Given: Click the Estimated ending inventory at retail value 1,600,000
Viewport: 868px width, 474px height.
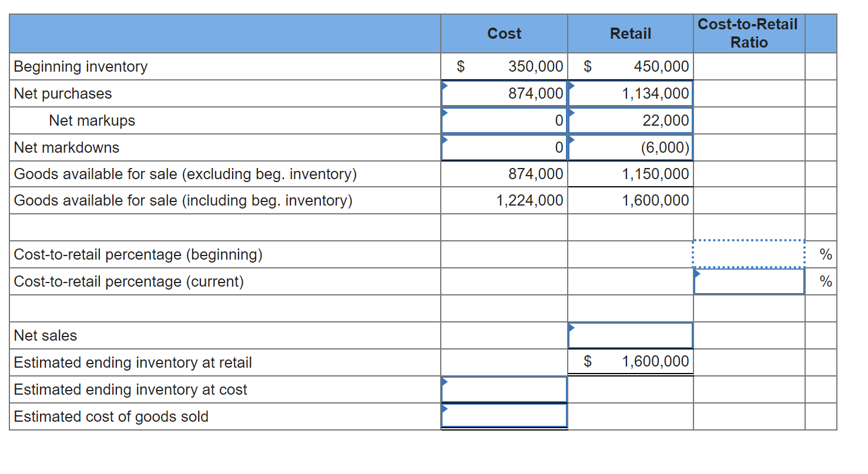Looking at the screenshot, I should (x=655, y=361).
